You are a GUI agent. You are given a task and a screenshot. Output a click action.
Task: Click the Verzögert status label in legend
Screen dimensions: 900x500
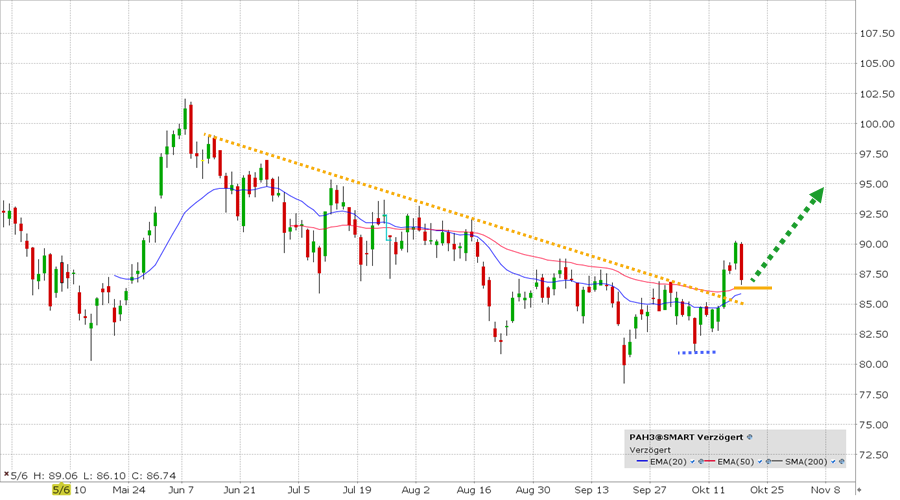pos(650,450)
